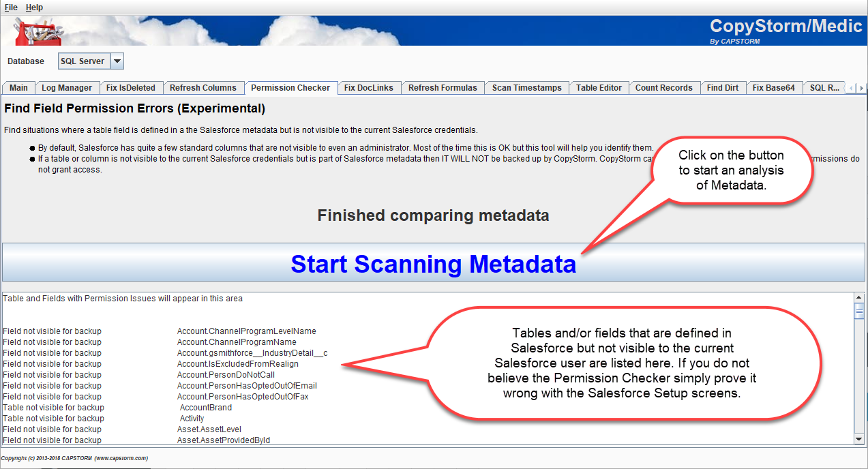Open the Fix IsDeleted tab
Image resolution: width=868 pixels, height=469 pixels.
131,88
